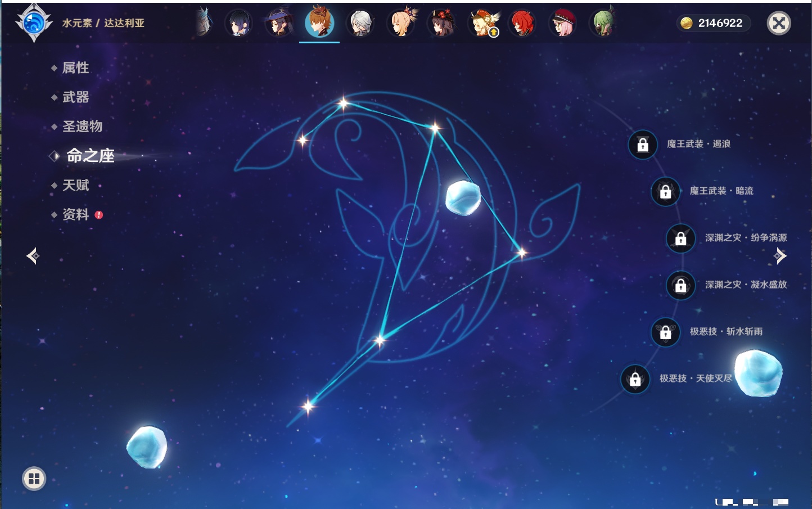The image size is (812, 509).
Task: Click the leftmost star of the constellation
Action: click(x=303, y=139)
